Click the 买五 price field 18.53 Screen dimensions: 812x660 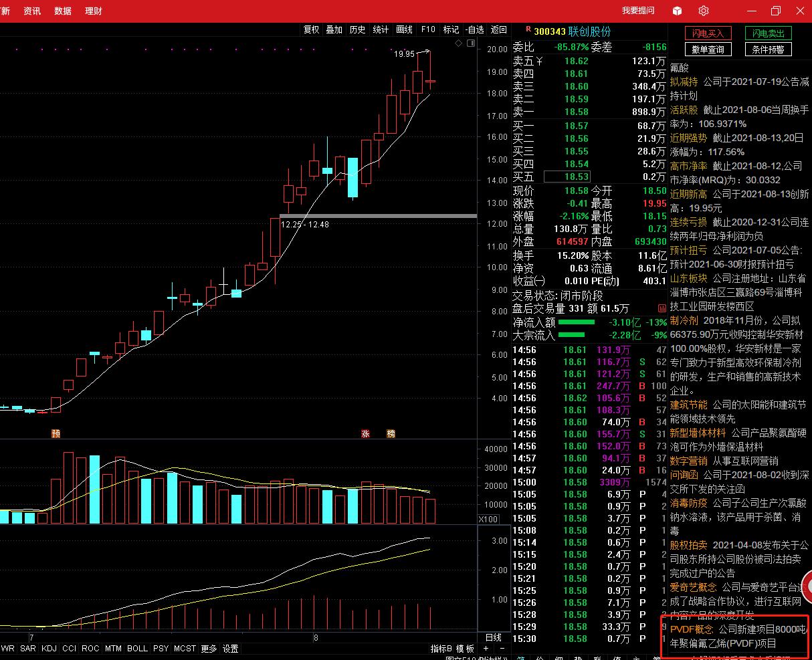pos(567,177)
